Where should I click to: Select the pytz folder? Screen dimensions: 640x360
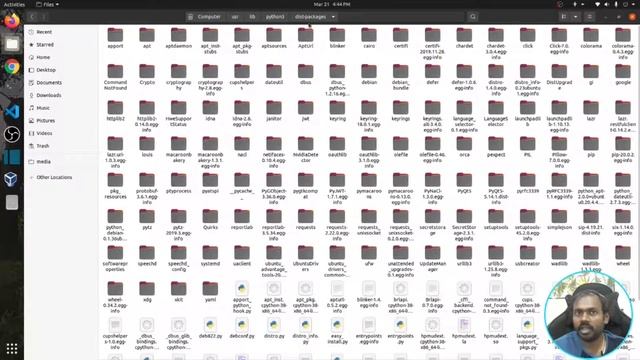(x=147, y=219)
